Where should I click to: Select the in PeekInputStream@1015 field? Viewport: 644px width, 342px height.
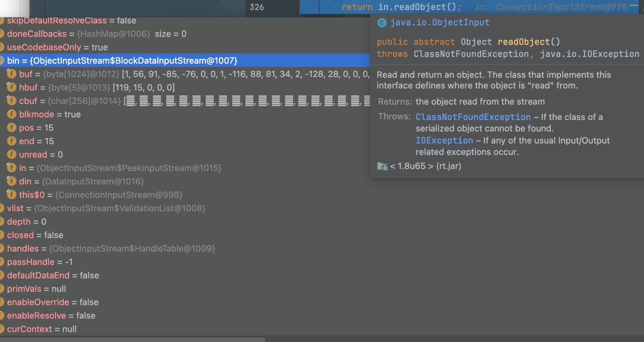pos(120,168)
